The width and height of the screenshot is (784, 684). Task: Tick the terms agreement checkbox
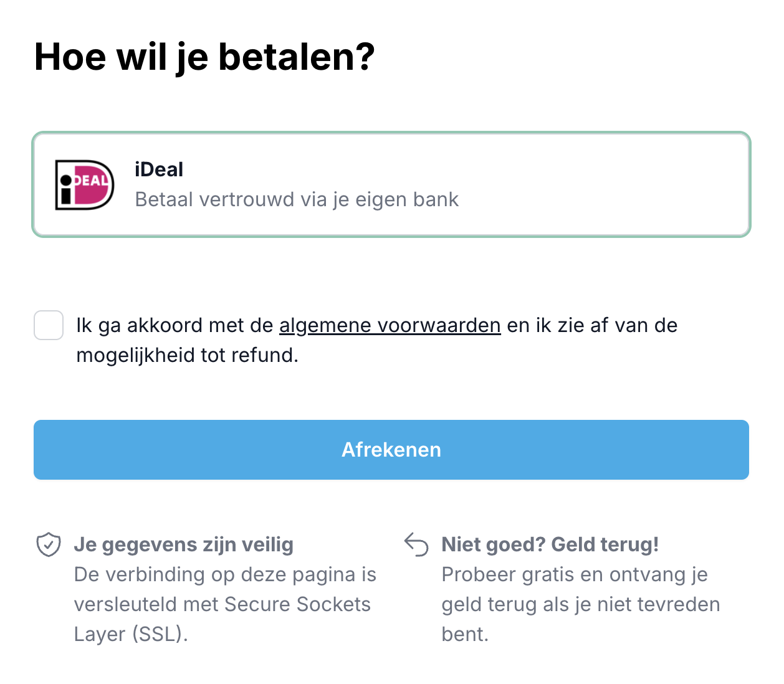coord(49,325)
